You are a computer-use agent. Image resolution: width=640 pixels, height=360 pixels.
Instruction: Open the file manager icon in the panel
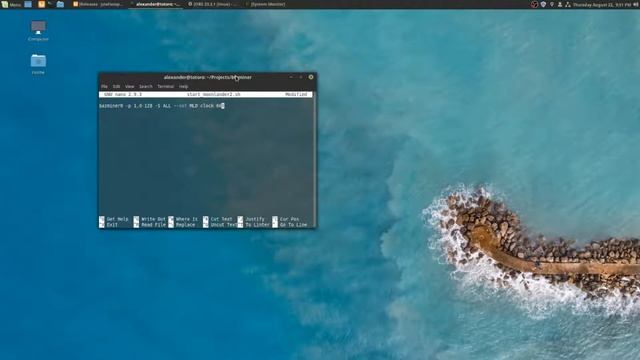coord(60,4)
